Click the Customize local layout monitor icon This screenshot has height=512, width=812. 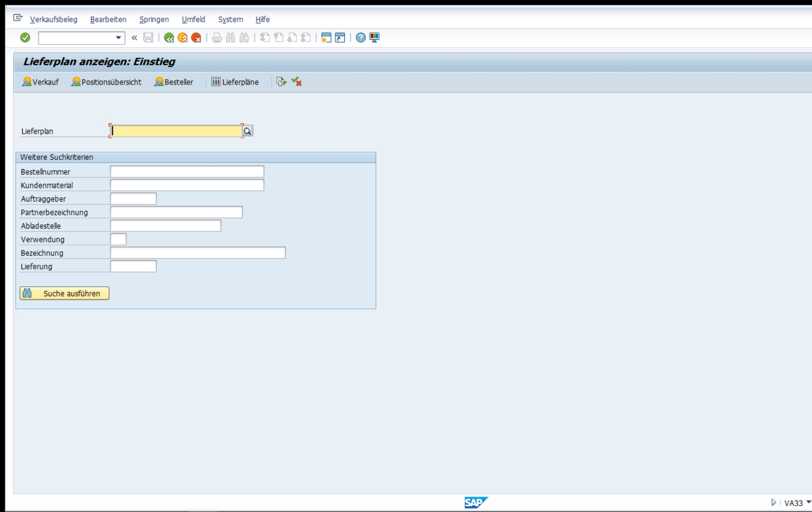coord(374,37)
